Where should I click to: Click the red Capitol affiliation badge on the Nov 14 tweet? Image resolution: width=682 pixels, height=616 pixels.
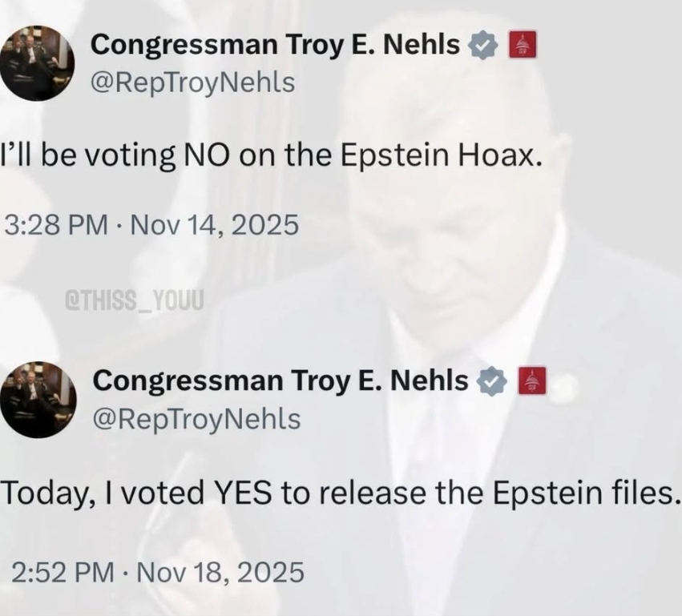point(522,45)
